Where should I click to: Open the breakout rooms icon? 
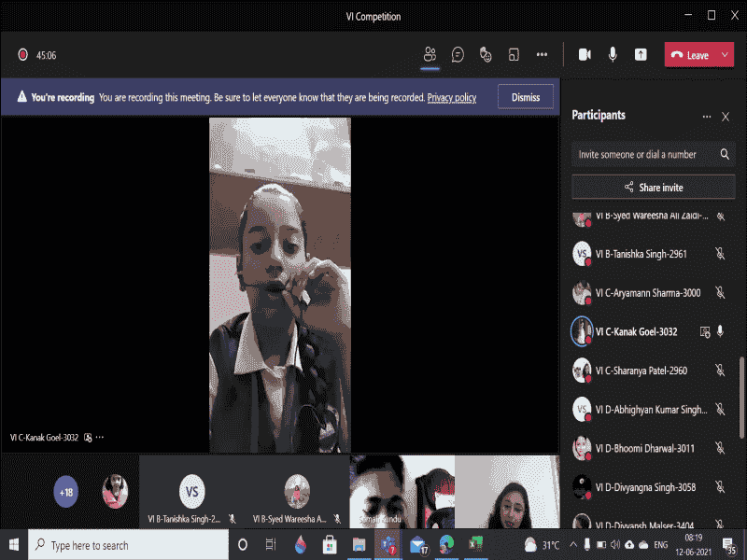[514, 55]
